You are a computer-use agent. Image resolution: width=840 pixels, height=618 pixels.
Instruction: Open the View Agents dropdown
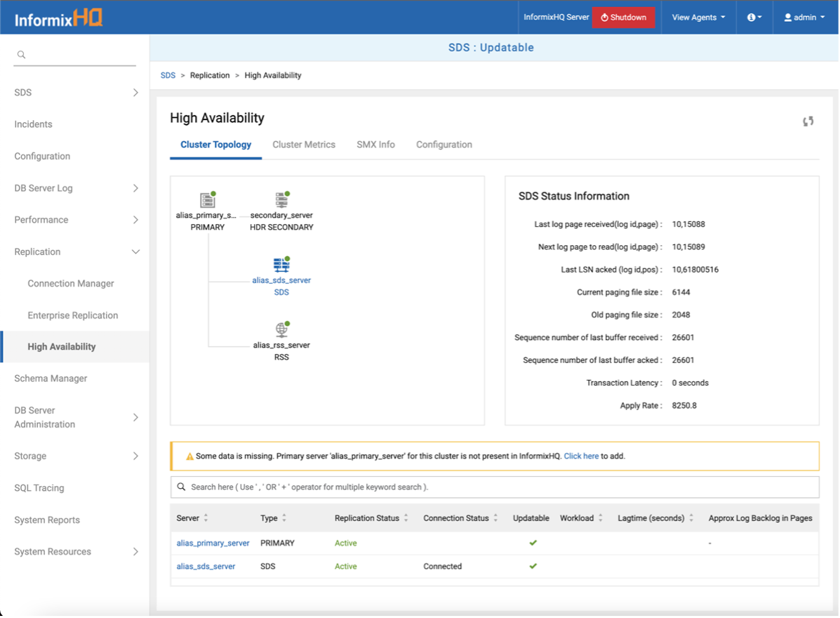(x=698, y=18)
